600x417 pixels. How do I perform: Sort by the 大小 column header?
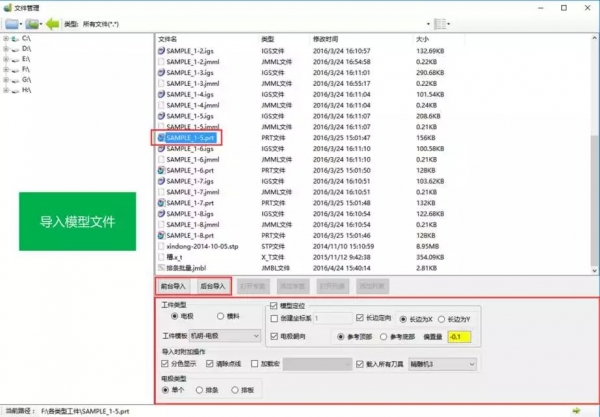(x=422, y=39)
